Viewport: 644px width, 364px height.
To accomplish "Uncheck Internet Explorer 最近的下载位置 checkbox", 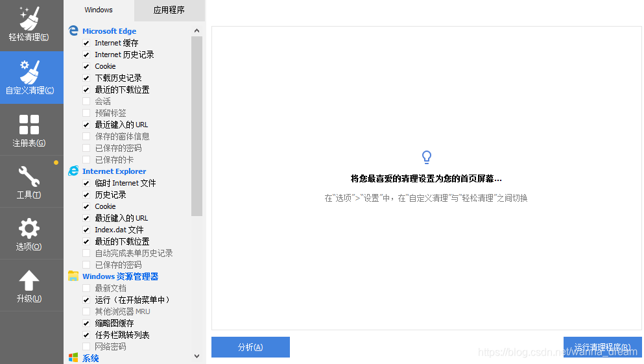I will point(86,241).
